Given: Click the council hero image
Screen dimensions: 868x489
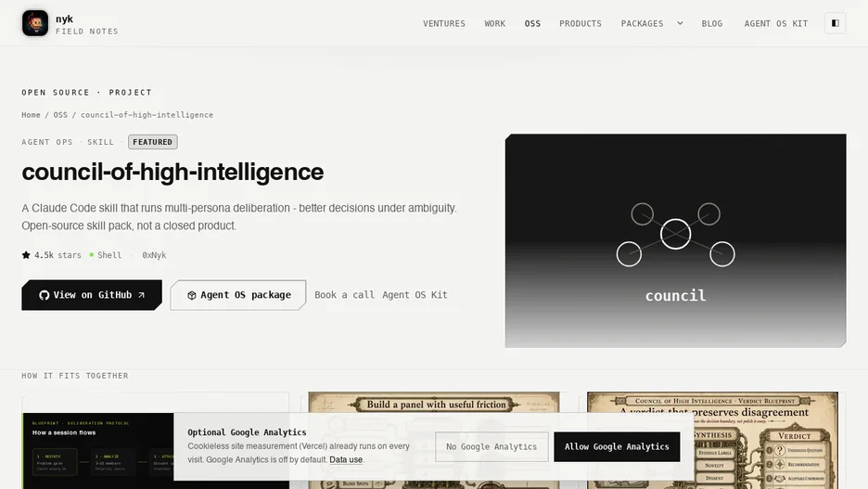Looking at the screenshot, I should (675, 240).
